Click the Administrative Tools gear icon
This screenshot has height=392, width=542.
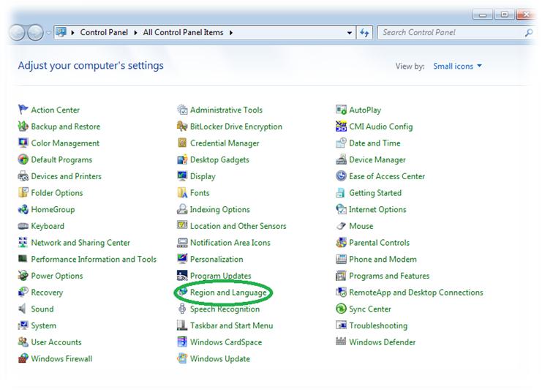(182, 110)
